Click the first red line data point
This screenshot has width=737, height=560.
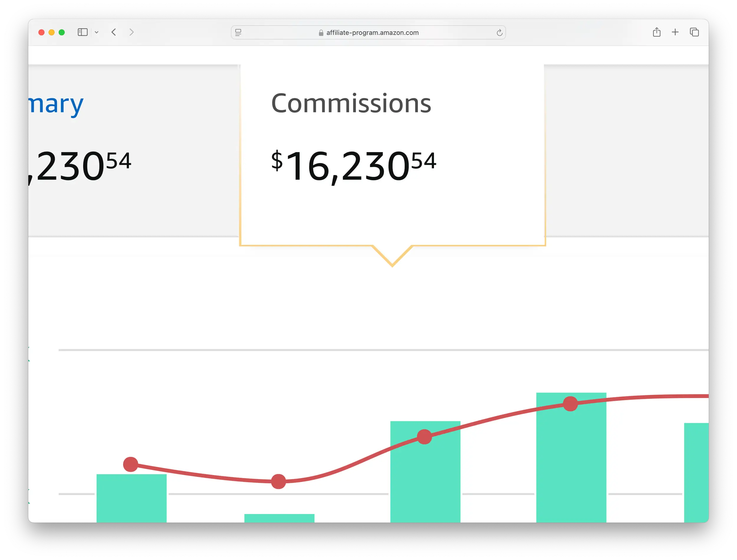[131, 464]
